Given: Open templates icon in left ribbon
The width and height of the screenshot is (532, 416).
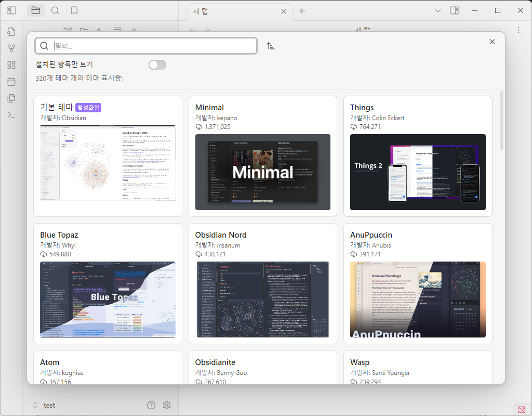Looking at the screenshot, I should [11, 98].
